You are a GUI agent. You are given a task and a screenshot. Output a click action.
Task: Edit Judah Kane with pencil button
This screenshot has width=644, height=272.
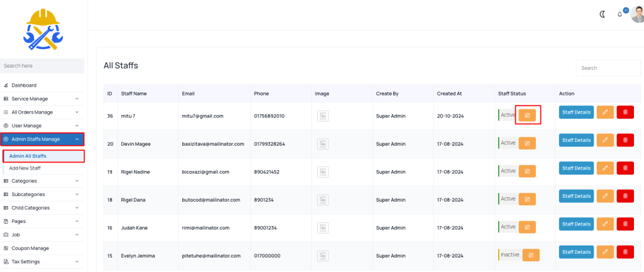coord(605,224)
